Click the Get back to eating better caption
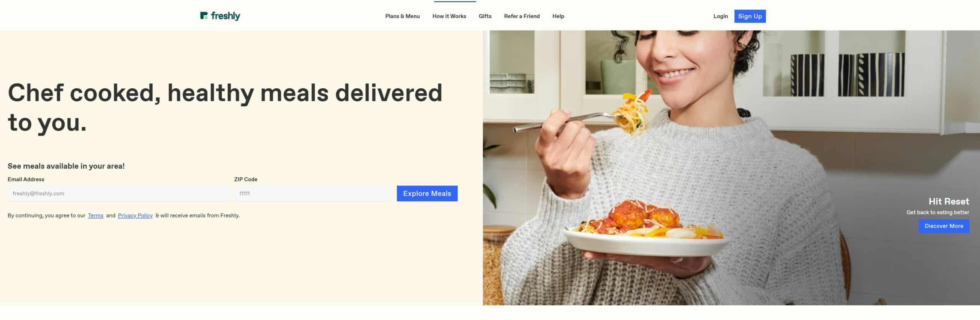The width and height of the screenshot is (980, 320). [938, 212]
